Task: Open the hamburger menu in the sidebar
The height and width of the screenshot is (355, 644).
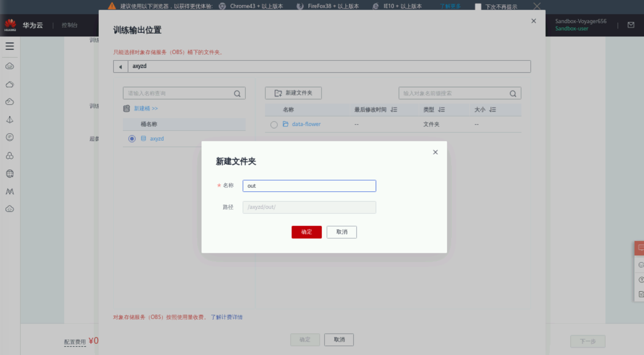Action: pos(10,46)
